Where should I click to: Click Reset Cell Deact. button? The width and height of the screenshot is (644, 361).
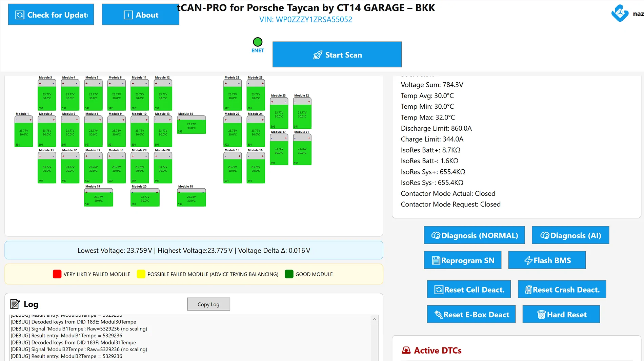point(469,289)
